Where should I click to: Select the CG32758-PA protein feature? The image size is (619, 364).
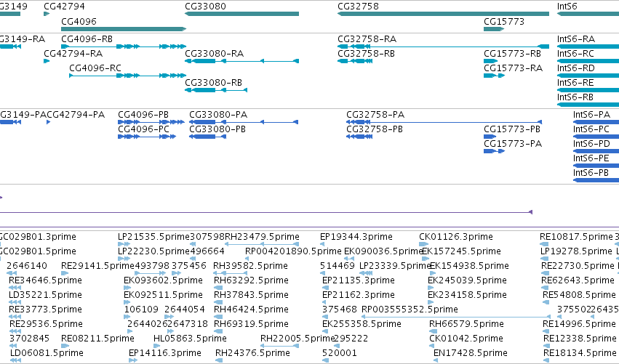(444, 122)
